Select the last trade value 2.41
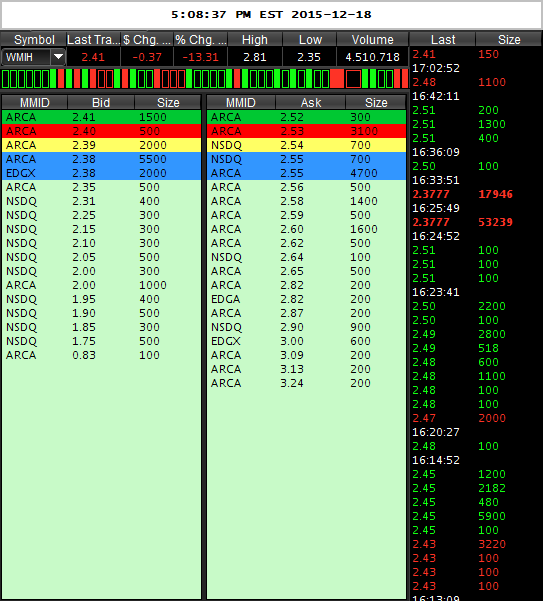This screenshot has height=601, width=543. (93, 57)
